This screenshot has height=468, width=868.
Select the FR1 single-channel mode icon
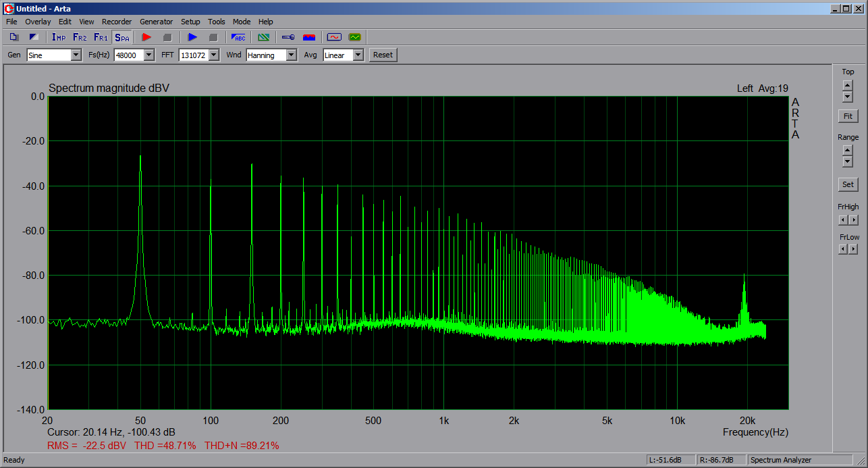click(x=100, y=37)
